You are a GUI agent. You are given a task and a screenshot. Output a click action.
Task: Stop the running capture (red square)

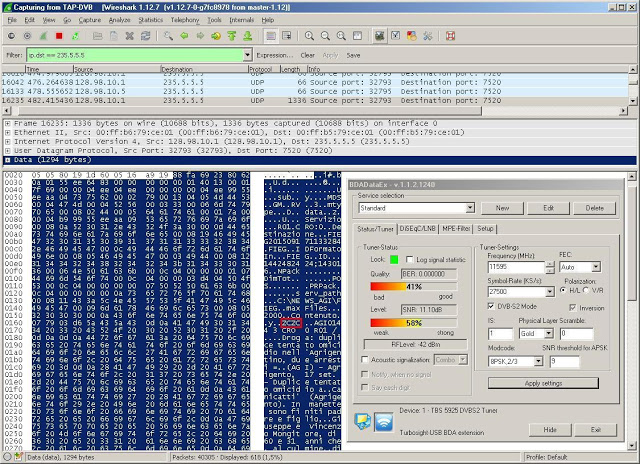tap(59, 36)
